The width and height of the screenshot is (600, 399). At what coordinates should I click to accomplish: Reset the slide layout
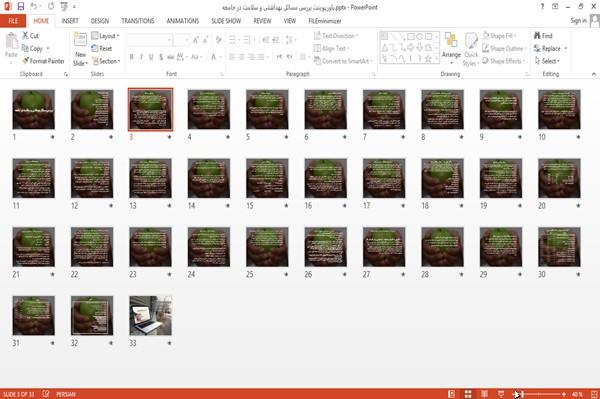pos(101,49)
